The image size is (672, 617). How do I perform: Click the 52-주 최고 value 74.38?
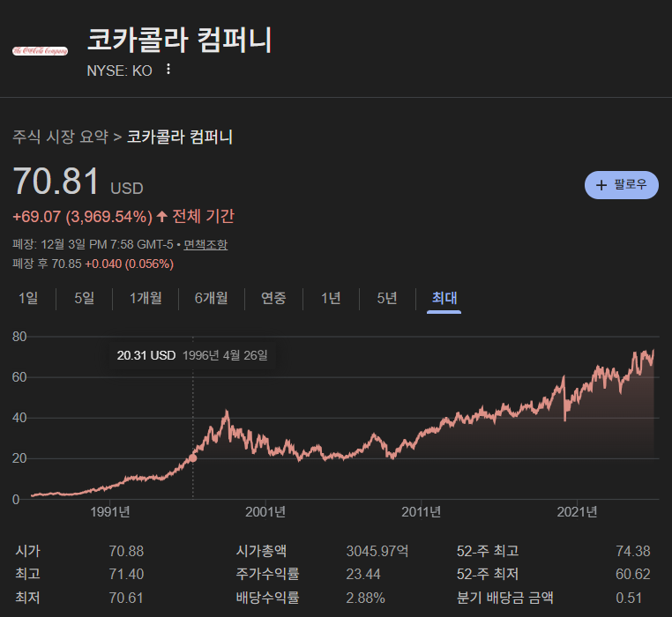pos(633,551)
